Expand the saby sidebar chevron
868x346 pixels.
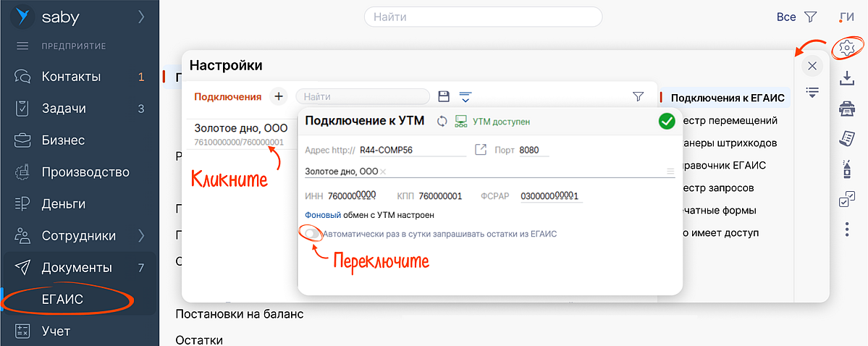click(141, 16)
